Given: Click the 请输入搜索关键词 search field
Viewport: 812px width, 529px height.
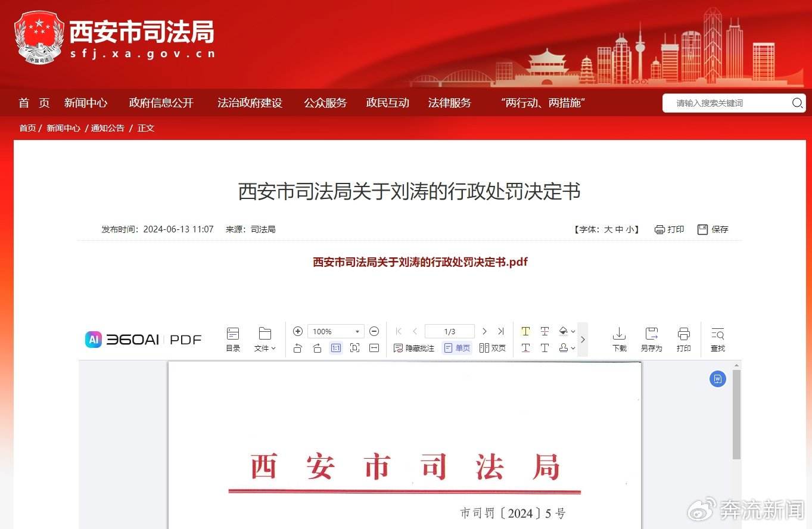Looking at the screenshot, I should coord(727,103).
